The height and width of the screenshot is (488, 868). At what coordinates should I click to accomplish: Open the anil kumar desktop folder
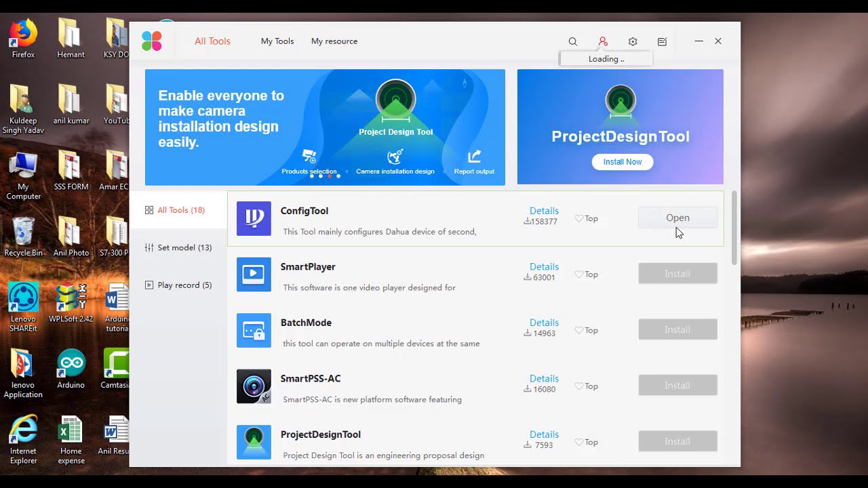[71, 105]
